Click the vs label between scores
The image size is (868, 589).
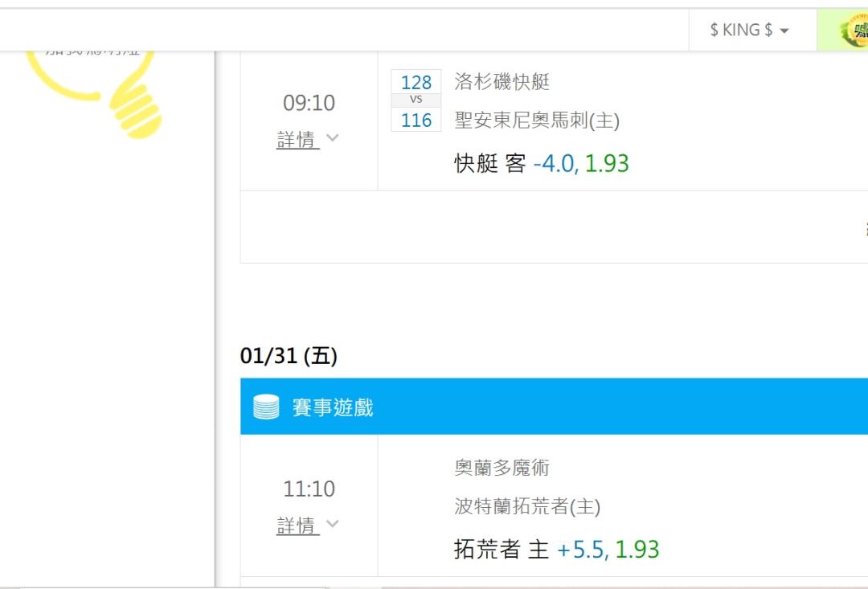pyautogui.click(x=416, y=100)
